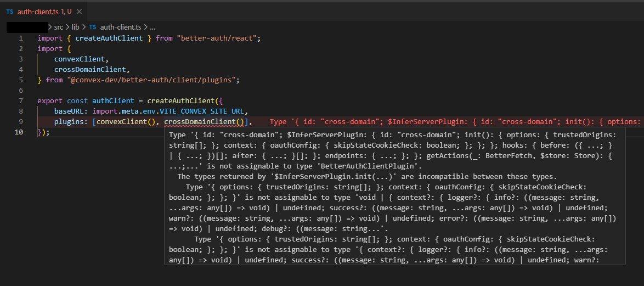Click 'BetterAuthClientPlugin' in the hover tooltip
644x286 pixels.
coord(366,166)
